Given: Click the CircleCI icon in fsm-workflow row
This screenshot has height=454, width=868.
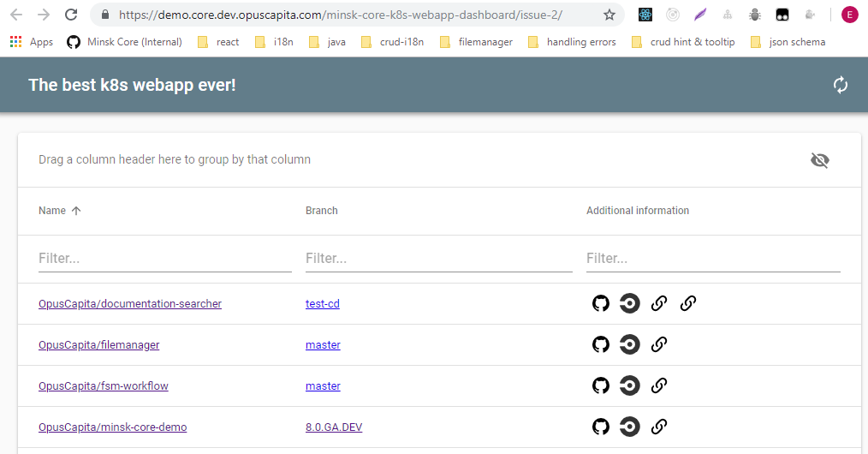Looking at the screenshot, I should (629, 386).
